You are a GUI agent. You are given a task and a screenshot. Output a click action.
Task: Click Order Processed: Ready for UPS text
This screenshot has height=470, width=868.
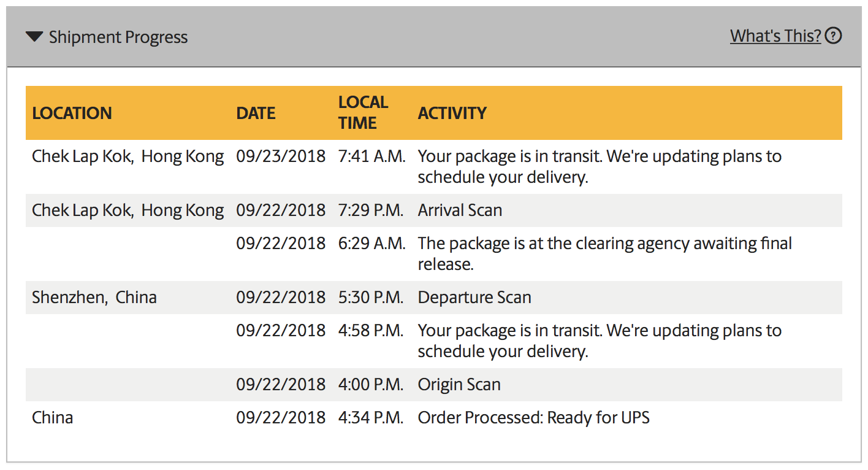coord(533,418)
